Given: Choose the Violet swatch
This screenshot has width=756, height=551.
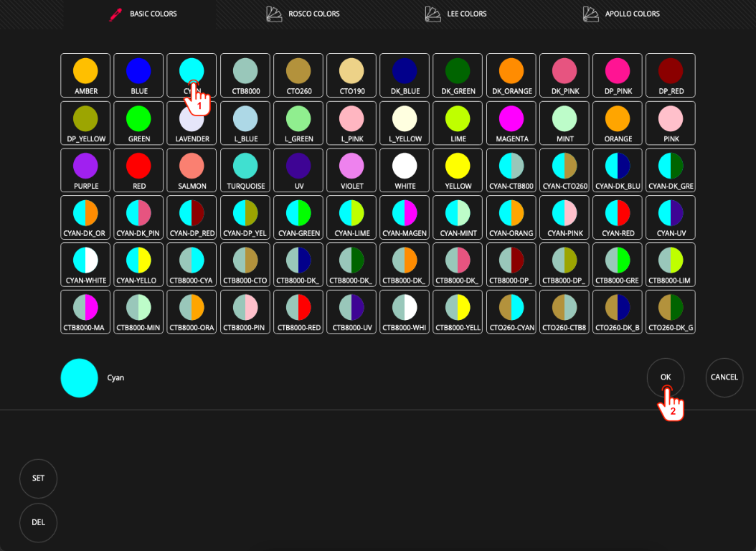Looking at the screenshot, I should 351,170.
